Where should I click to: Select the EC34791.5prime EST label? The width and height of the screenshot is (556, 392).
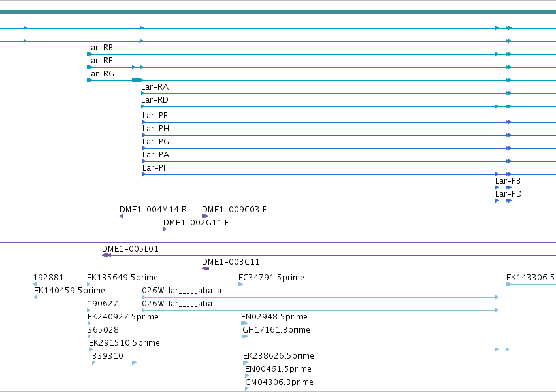271,278
